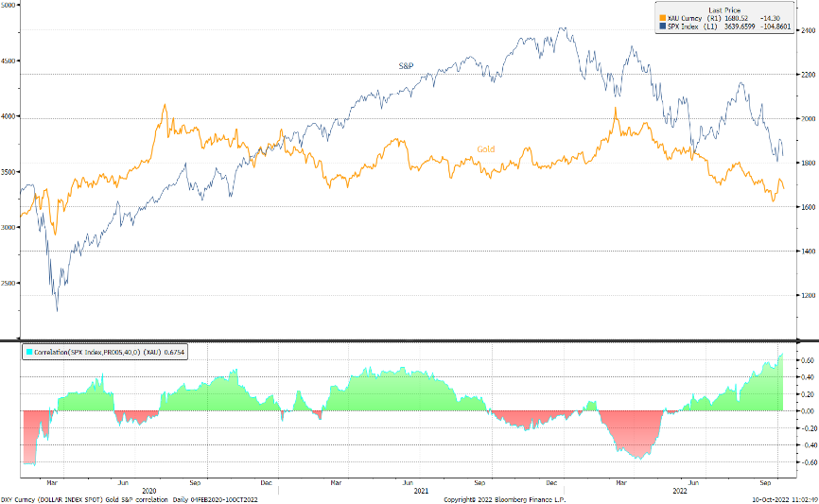
Task: Click the blue SPX Index legend swatch
Action: point(663,26)
